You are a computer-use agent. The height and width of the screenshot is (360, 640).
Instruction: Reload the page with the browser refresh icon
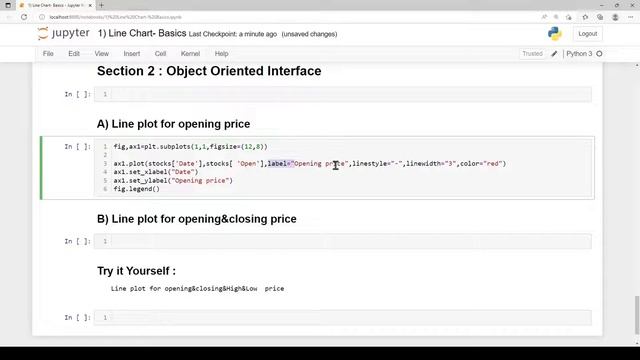point(24,17)
